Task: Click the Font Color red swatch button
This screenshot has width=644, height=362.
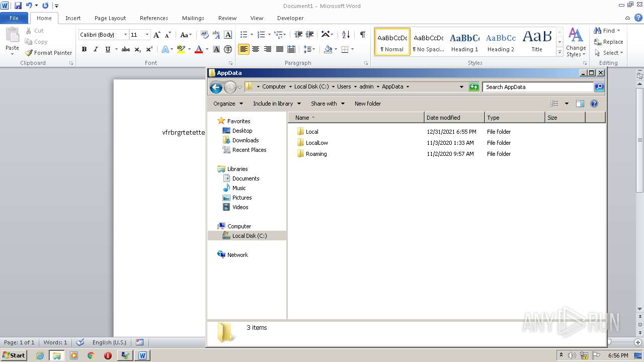Action: (x=199, y=49)
